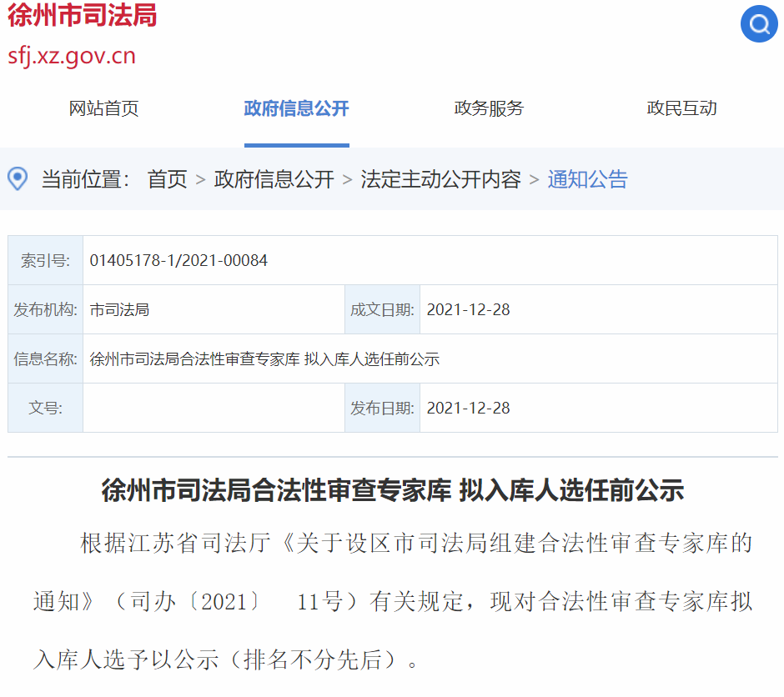Click the 市司法局 publishing agency value
Screen dimensions: 784x697
119,310
